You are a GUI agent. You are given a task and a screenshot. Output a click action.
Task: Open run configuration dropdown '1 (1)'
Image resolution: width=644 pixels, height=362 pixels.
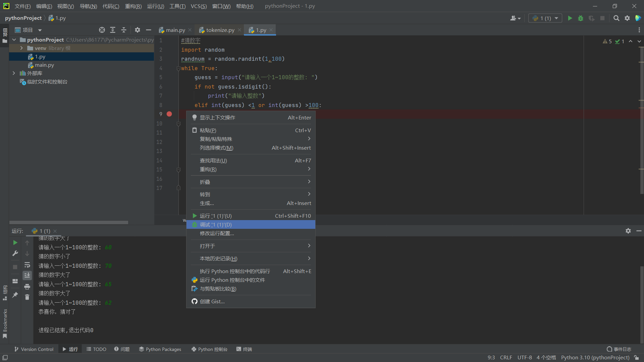point(545,18)
